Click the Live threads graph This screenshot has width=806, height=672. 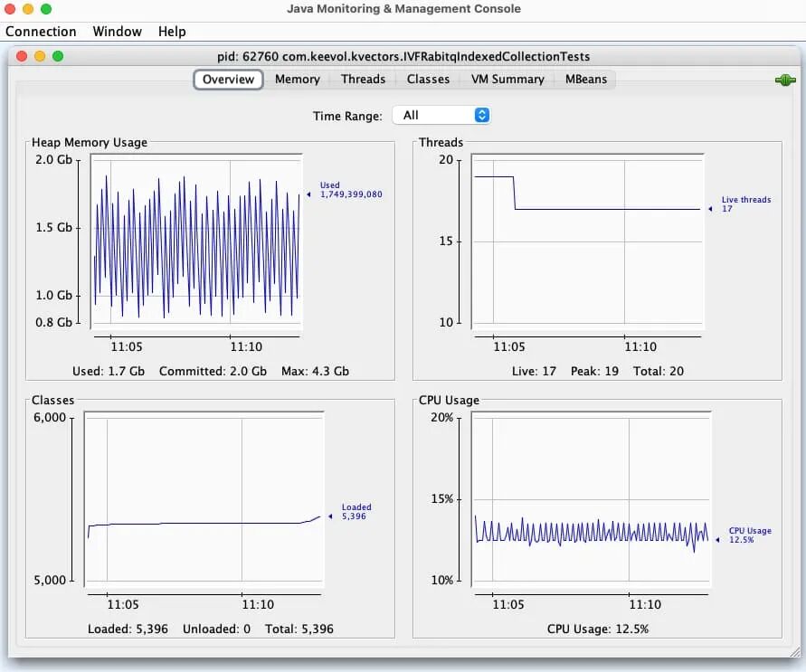[x=587, y=241]
